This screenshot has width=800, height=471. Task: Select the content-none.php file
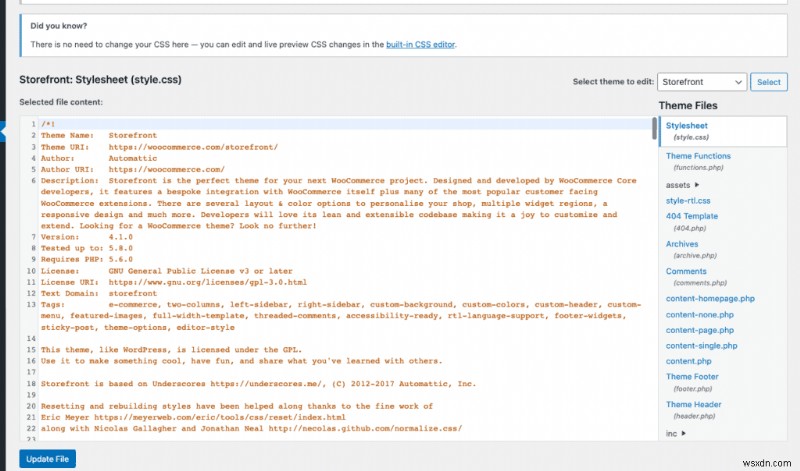pyautogui.click(x=699, y=314)
